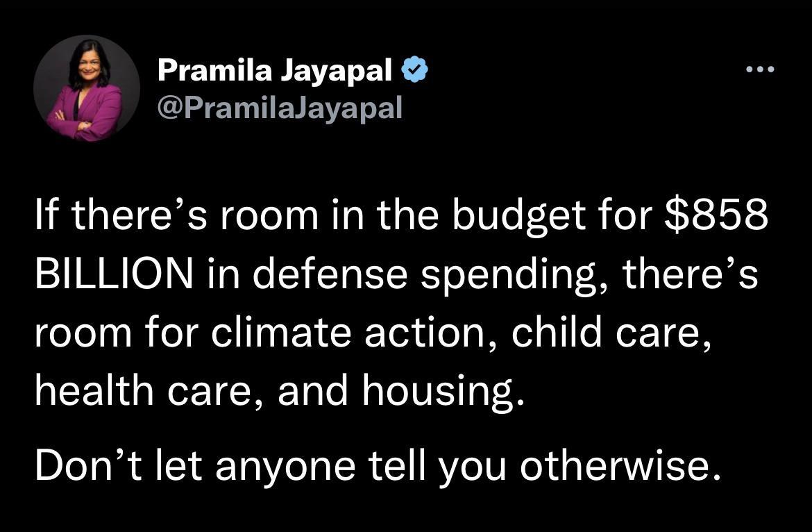Select the verified badge next to the name
The height and width of the screenshot is (532, 812).
tap(414, 68)
